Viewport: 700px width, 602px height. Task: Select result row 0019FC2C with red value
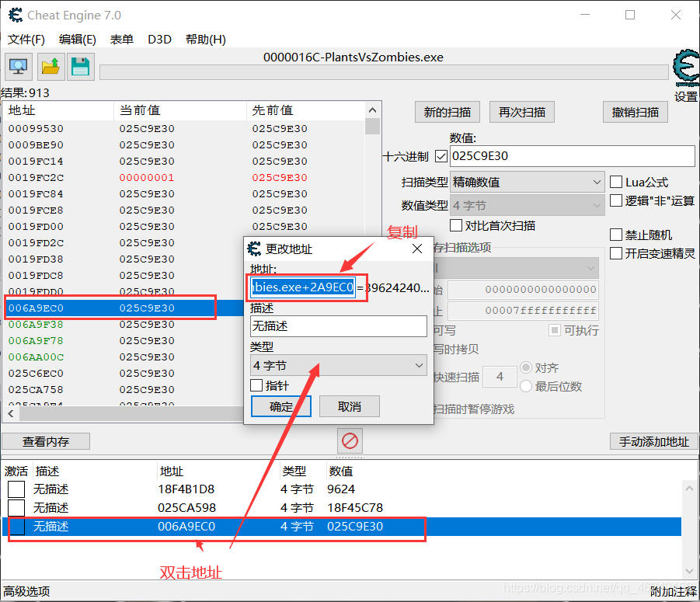click(x=183, y=178)
